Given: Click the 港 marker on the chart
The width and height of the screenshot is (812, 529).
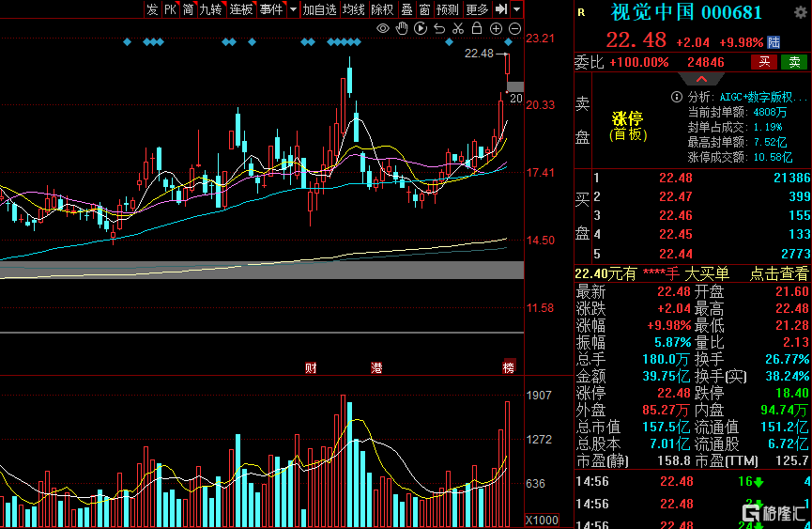Looking at the screenshot, I should tap(376, 368).
